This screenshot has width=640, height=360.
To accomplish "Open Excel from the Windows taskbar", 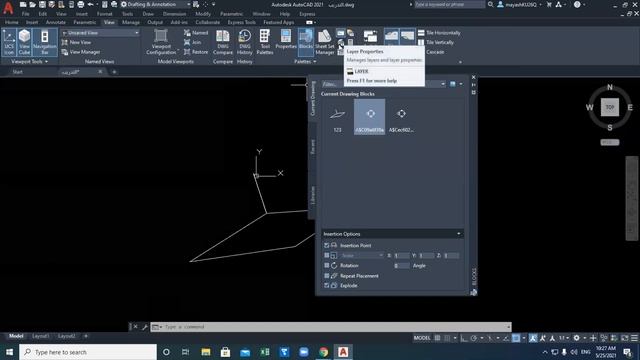I will point(264,352).
